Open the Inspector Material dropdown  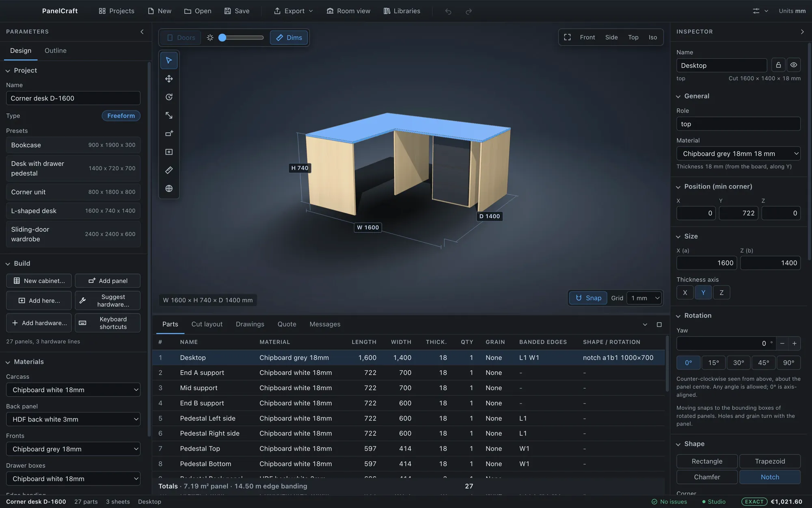pyautogui.click(x=738, y=154)
